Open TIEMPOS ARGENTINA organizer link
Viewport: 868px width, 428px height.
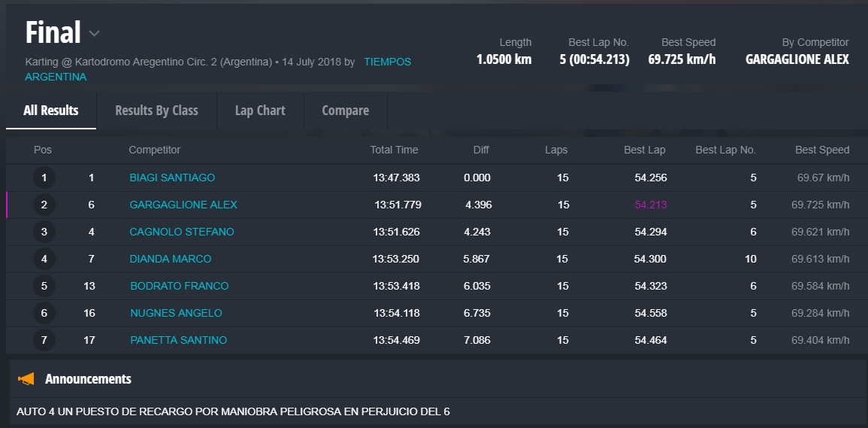[x=387, y=62]
